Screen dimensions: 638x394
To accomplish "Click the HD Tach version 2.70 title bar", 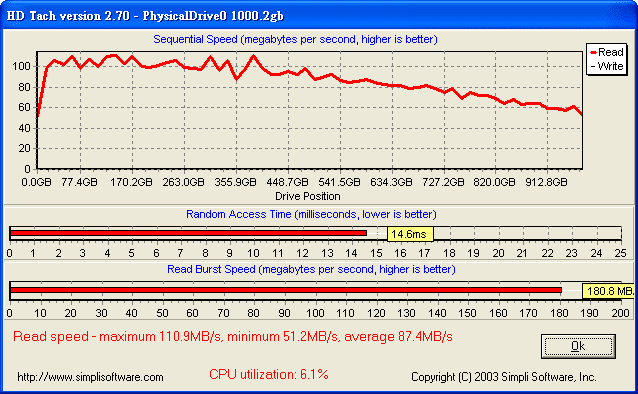I will point(319,15).
